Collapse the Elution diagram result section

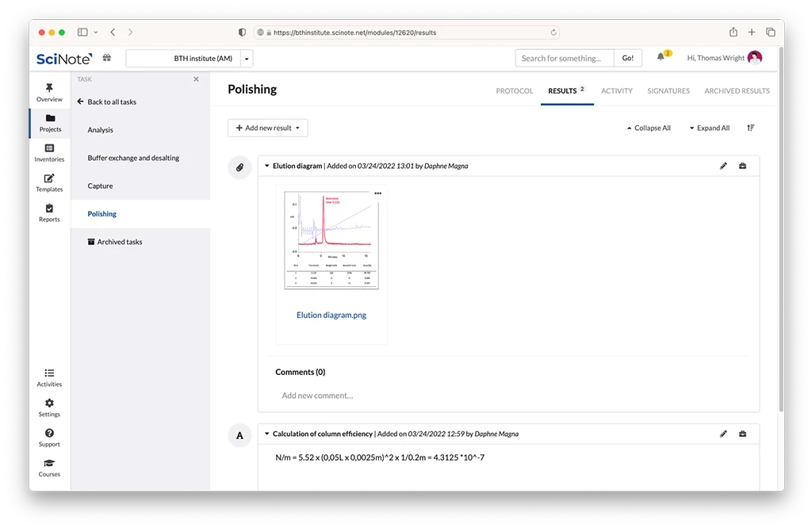pyautogui.click(x=266, y=166)
